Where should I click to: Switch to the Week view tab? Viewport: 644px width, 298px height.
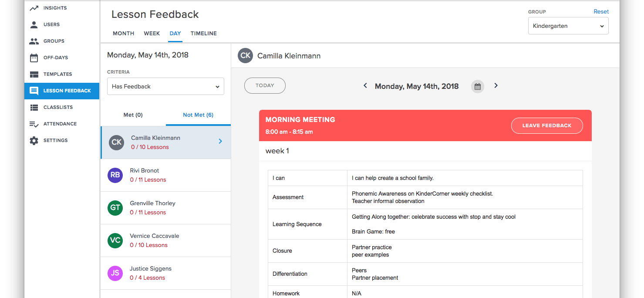click(152, 34)
